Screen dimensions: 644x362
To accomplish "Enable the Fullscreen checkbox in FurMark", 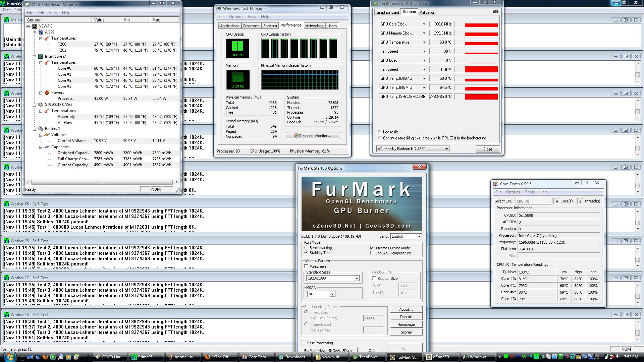I will point(306,266).
